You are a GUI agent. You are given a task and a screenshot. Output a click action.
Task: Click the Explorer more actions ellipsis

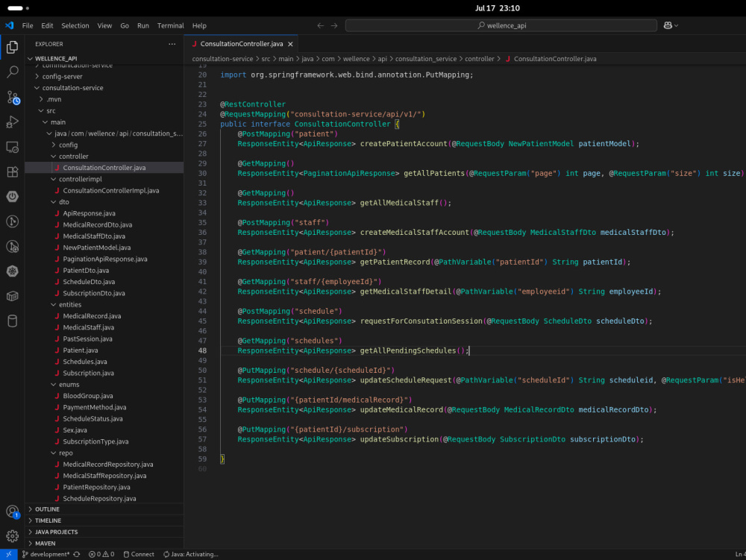pos(172,44)
